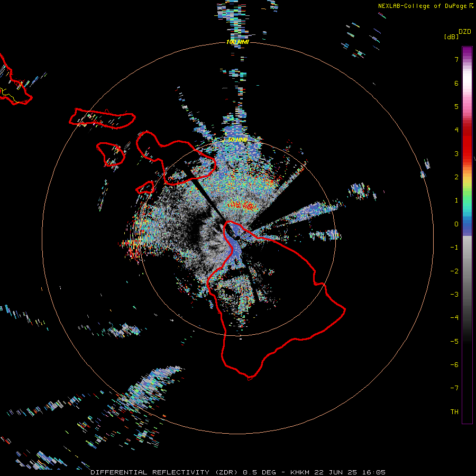Screen dimensions: 476x476
Task: Click the DZD color scale title
Action: (x=465, y=32)
